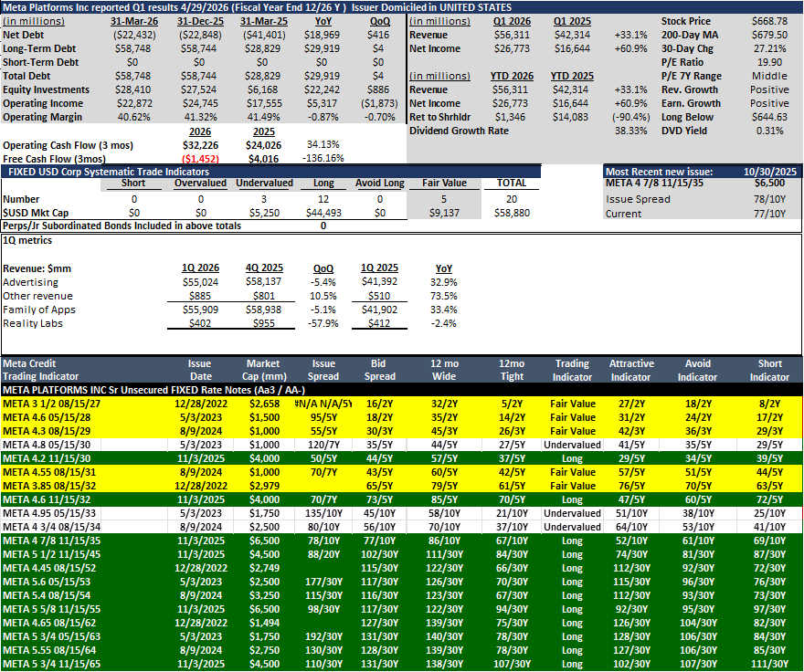Select the Undervalued column header
The height and width of the screenshot is (672, 804).
(x=264, y=183)
